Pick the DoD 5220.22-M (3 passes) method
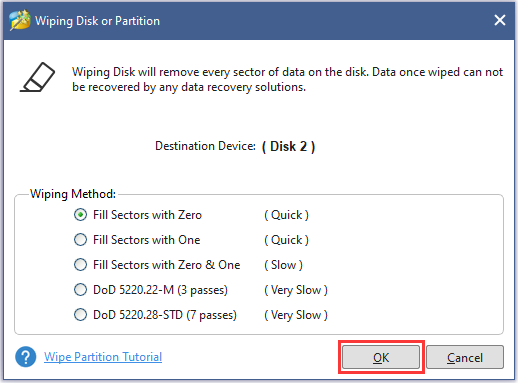 coord(151,290)
